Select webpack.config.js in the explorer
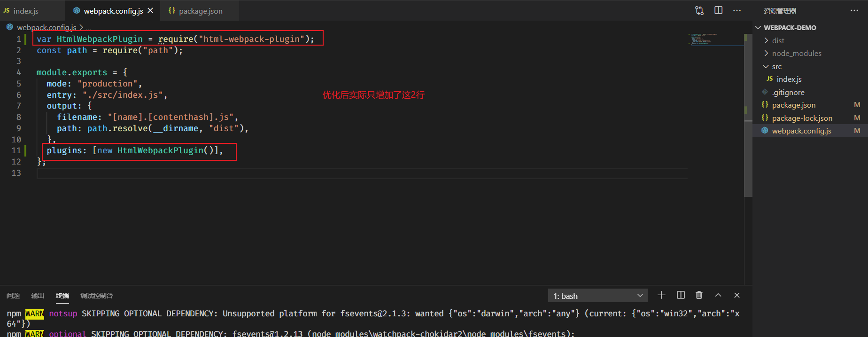Image resolution: width=868 pixels, height=337 pixels. (x=810, y=131)
